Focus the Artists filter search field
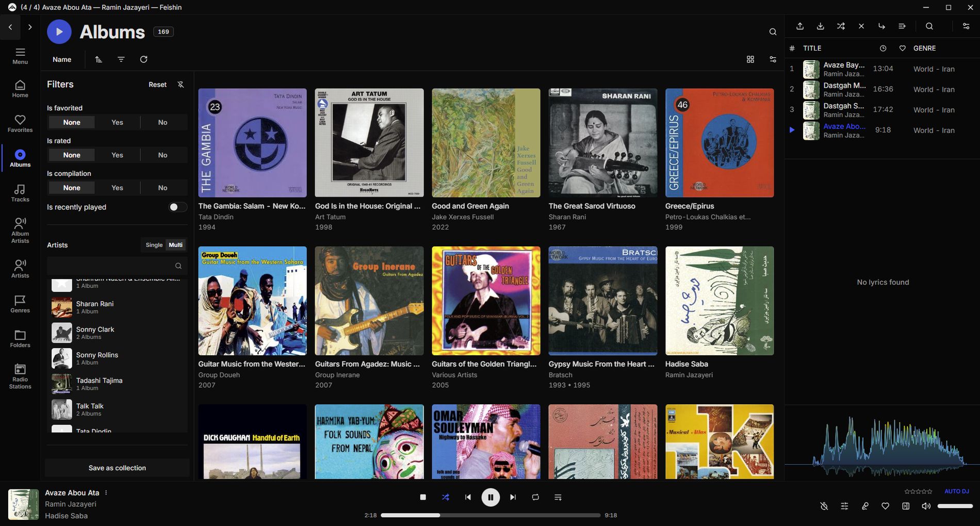 click(x=117, y=266)
